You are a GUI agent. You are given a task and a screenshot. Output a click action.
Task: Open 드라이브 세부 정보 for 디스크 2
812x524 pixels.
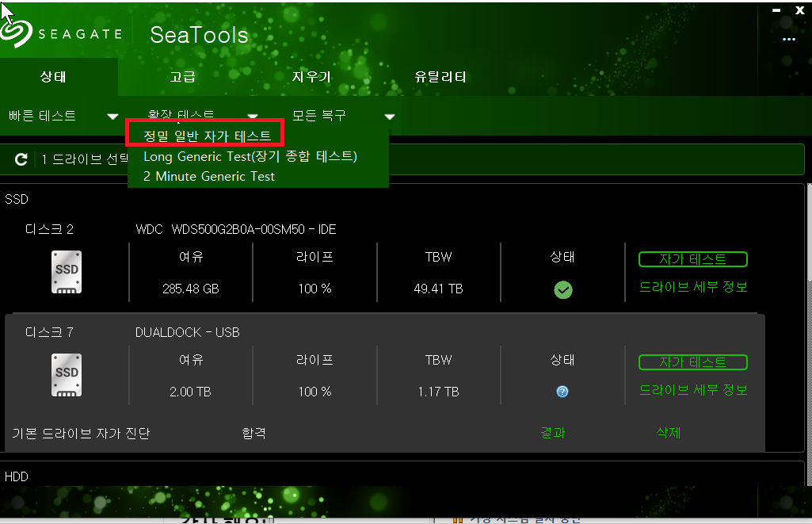coord(693,287)
